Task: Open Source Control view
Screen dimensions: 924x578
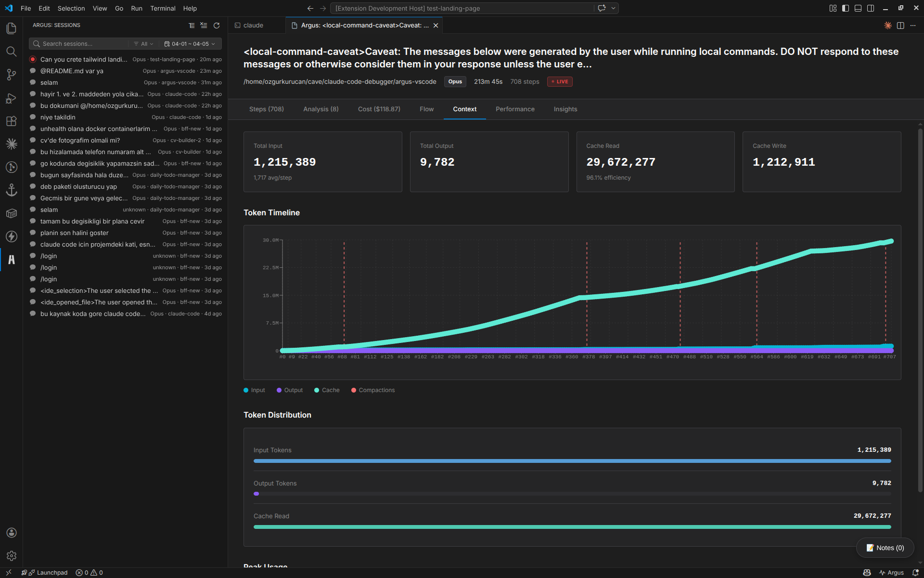Action: click(x=12, y=75)
